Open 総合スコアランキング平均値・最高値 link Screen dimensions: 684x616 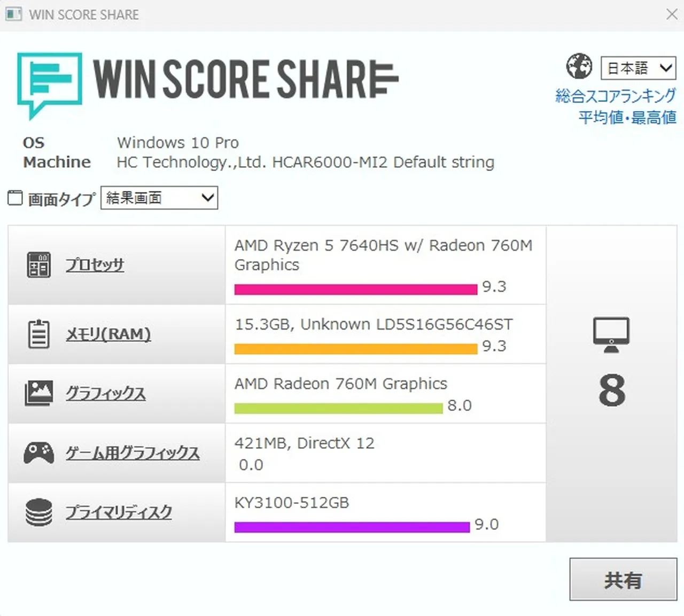616,106
